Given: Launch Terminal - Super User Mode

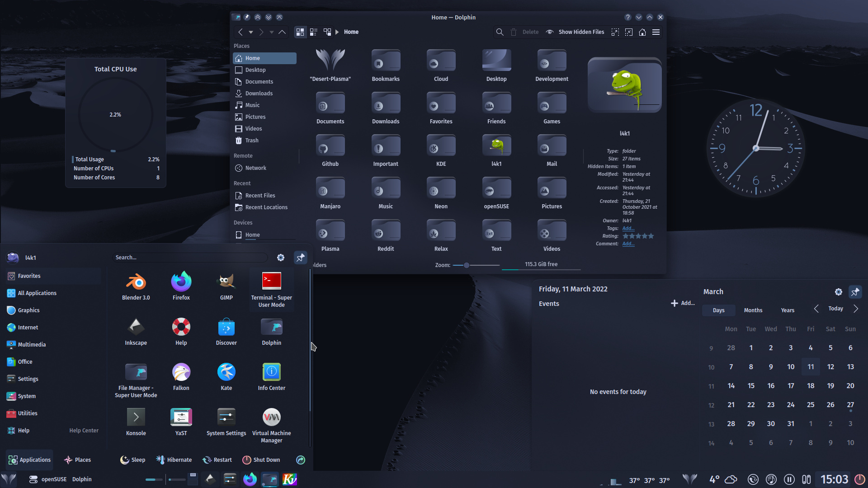Looking at the screenshot, I should click(271, 290).
